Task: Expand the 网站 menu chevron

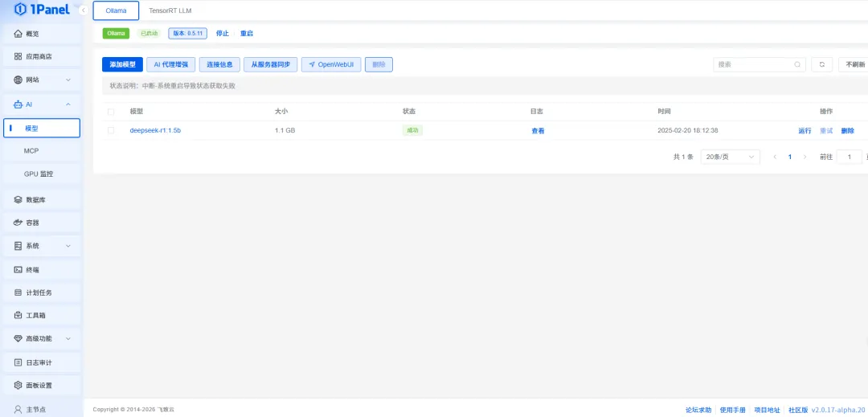Action: click(68, 80)
